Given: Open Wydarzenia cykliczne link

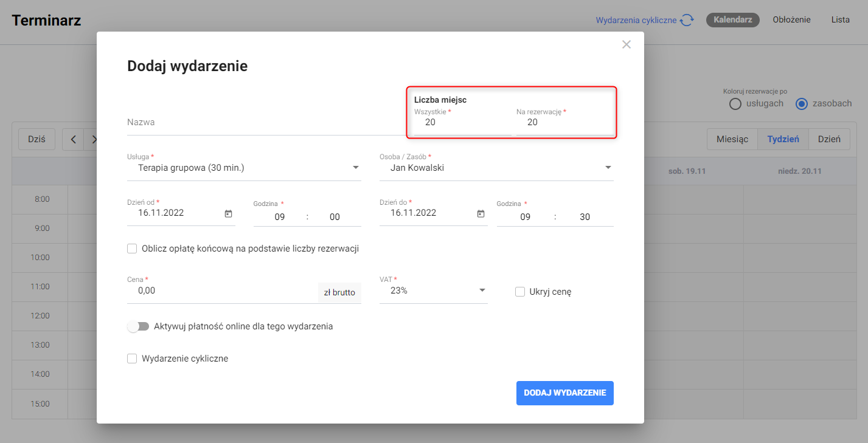Looking at the screenshot, I should point(636,20).
